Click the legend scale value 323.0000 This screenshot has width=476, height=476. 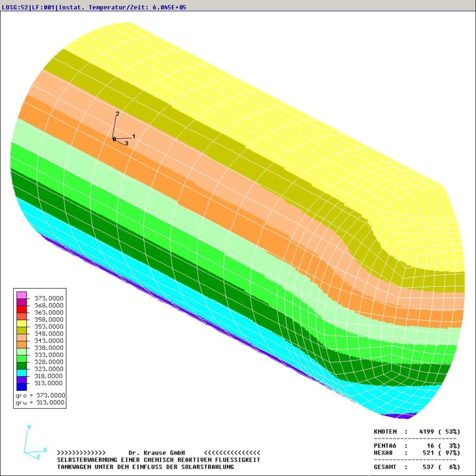click(49, 369)
